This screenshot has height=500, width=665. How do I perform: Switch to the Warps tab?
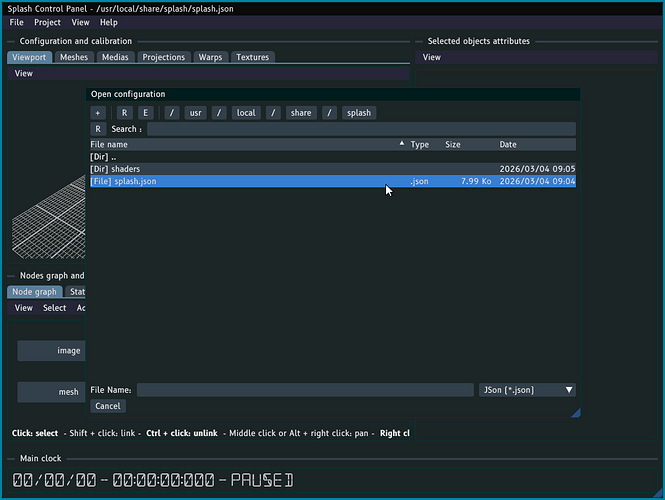210,57
